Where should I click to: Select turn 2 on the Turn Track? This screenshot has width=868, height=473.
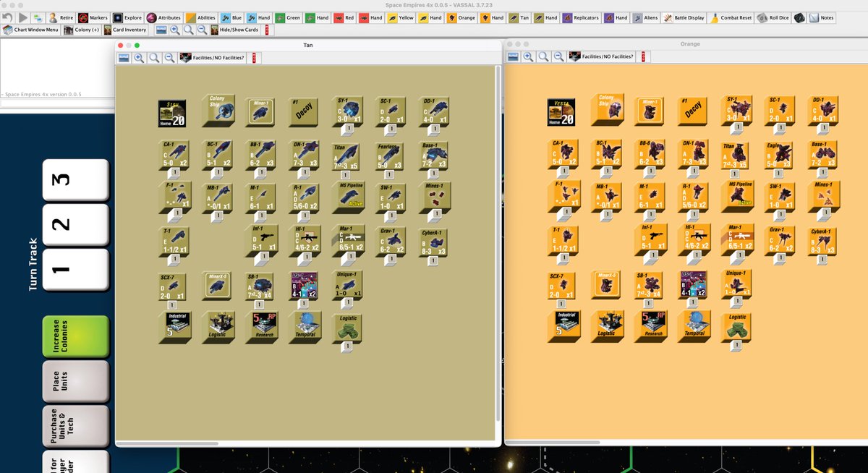coord(75,224)
